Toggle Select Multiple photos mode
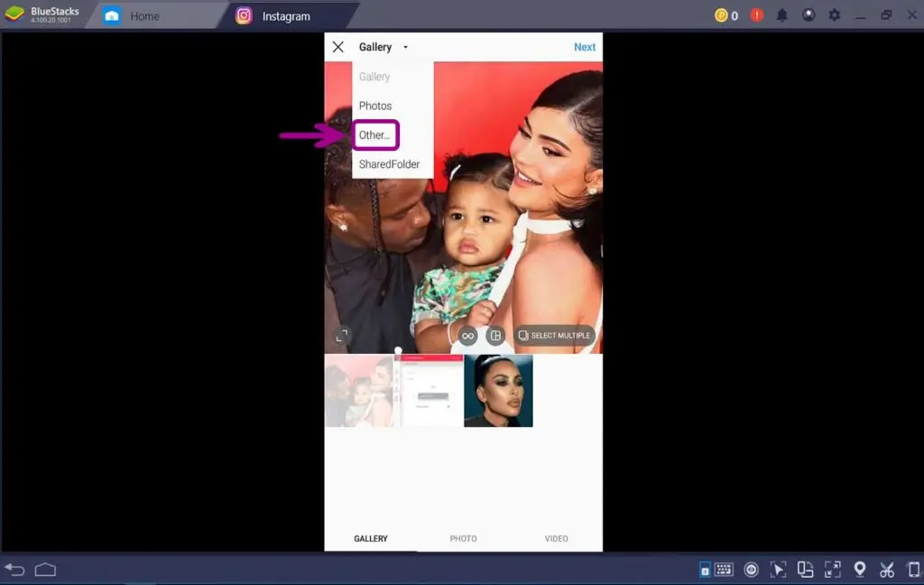This screenshot has width=924, height=585. (555, 336)
